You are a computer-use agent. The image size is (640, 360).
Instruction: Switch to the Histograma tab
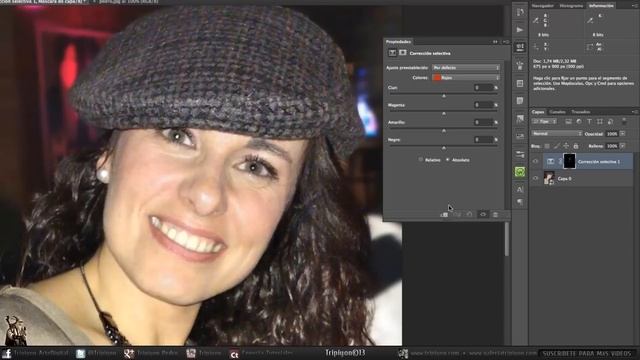[571, 6]
